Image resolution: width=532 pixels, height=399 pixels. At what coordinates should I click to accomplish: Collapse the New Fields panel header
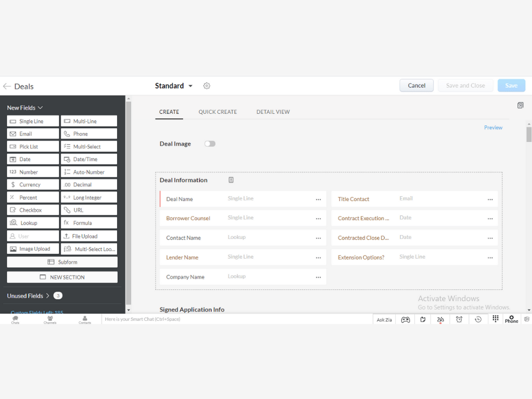[25, 107]
